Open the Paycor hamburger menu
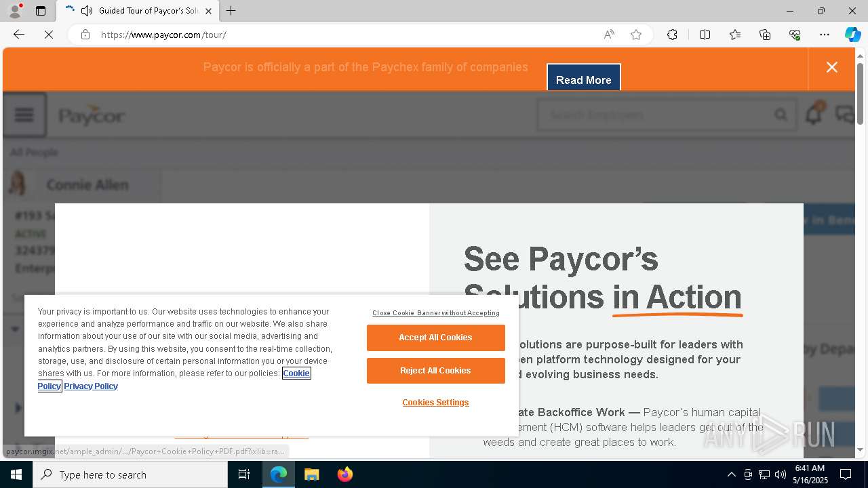The height and width of the screenshot is (488, 868). [x=24, y=115]
